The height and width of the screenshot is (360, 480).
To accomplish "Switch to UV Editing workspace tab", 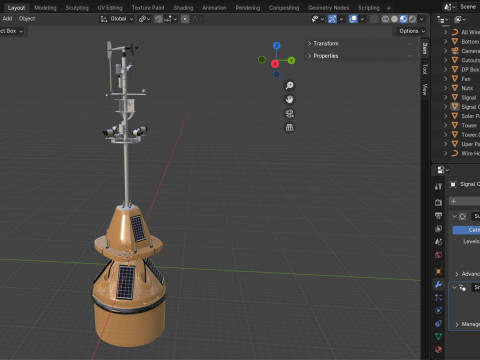I will (x=110, y=8).
